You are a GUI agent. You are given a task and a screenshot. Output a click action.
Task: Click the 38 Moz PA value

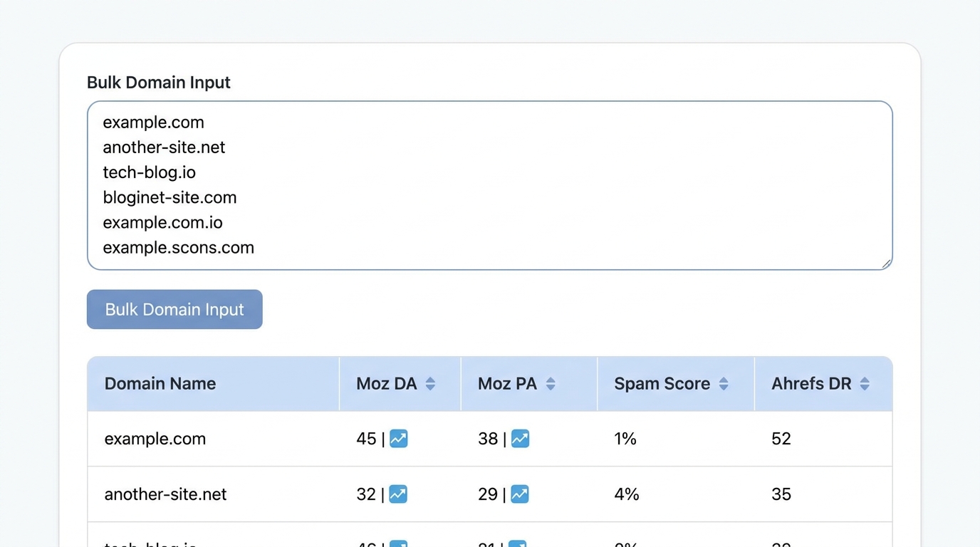(x=488, y=439)
